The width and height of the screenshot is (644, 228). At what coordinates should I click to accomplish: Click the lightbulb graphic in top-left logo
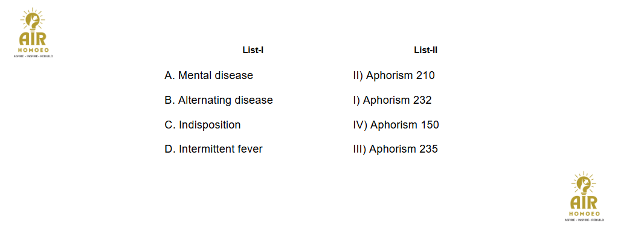click(33, 19)
